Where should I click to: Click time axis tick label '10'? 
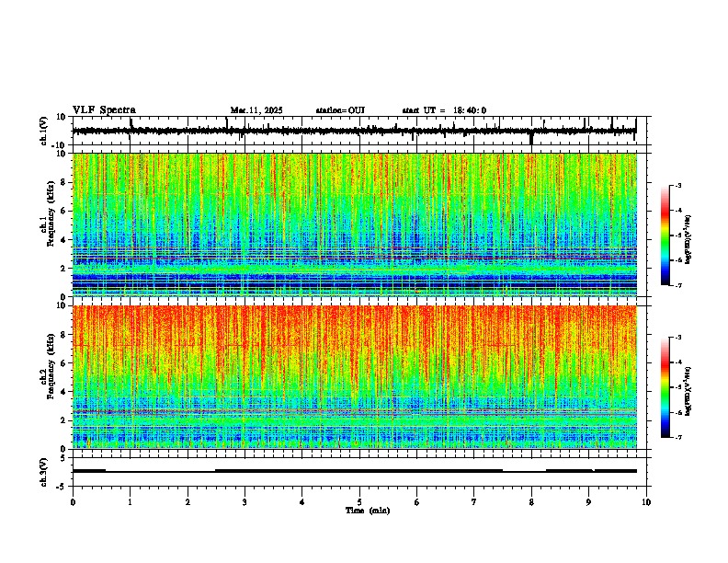[x=646, y=502]
